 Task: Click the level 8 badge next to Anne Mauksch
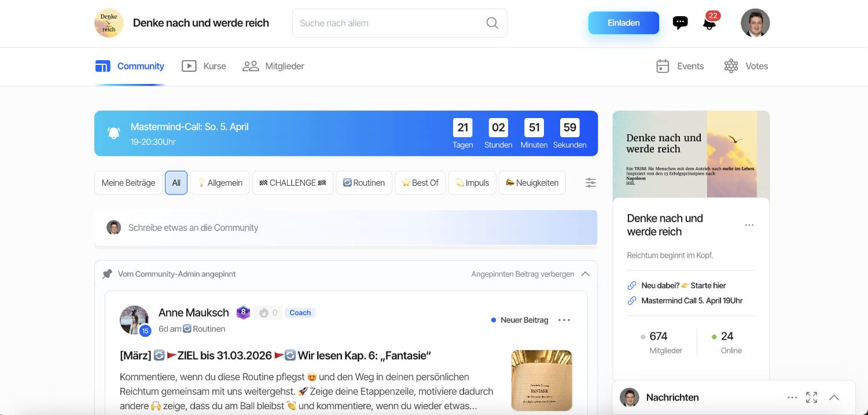click(x=243, y=313)
